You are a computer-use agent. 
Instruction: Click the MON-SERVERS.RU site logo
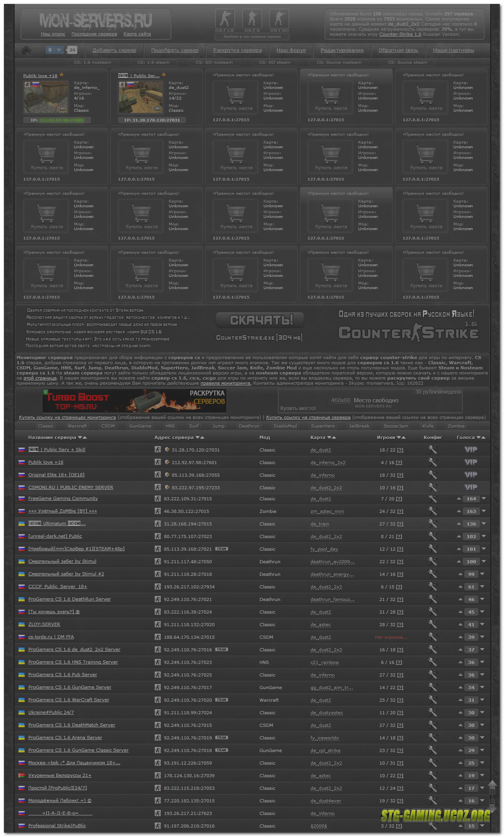[96, 20]
